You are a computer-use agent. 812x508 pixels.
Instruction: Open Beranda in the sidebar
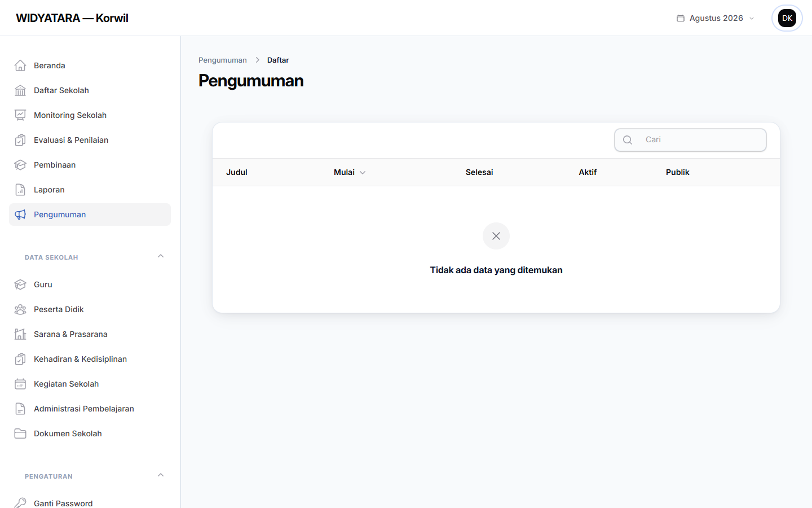tap(90, 65)
